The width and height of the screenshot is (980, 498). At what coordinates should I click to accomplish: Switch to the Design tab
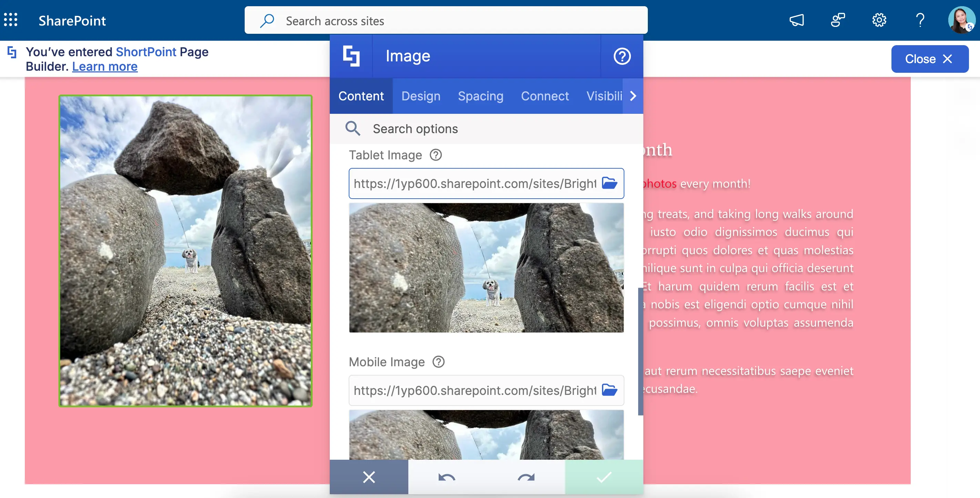[421, 96]
